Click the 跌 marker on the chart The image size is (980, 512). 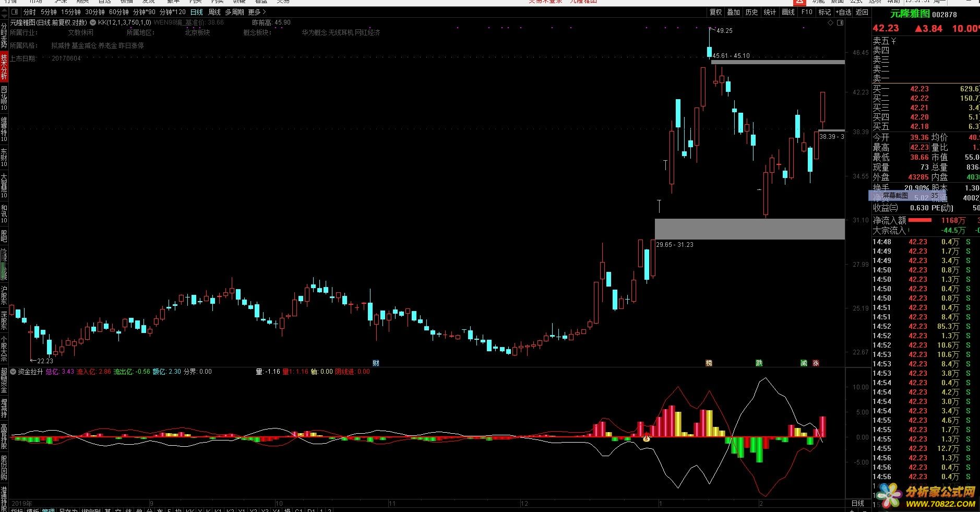[x=759, y=363]
